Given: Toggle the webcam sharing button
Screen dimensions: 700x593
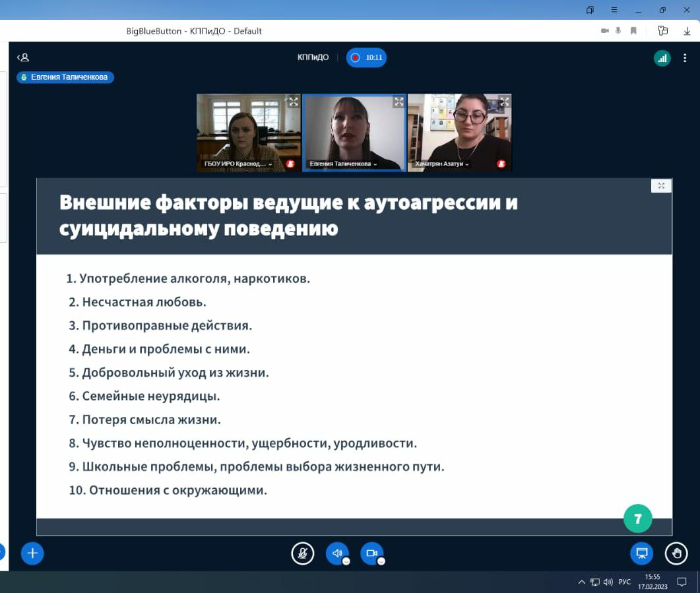Looking at the screenshot, I should tap(371, 553).
